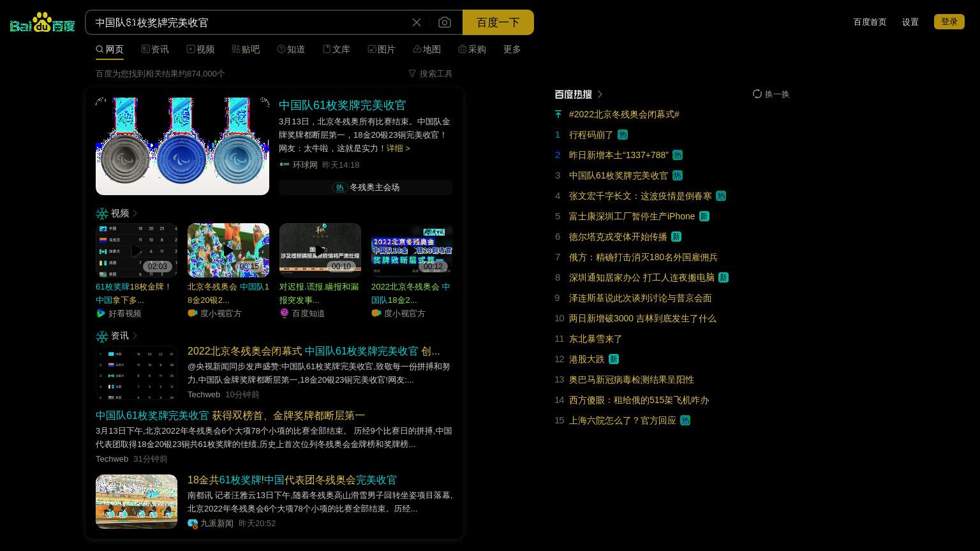Image resolution: width=980 pixels, height=551 pixels.
Task: Click 百度知道 source icon
Action: [285, 313]
